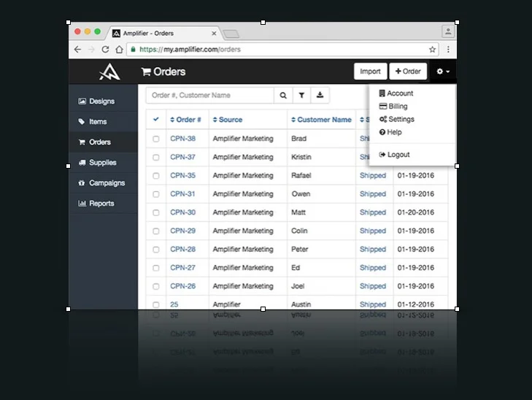The image size is (532, 400).
Task: Open the gear settings dropdown
Action: 443,72
